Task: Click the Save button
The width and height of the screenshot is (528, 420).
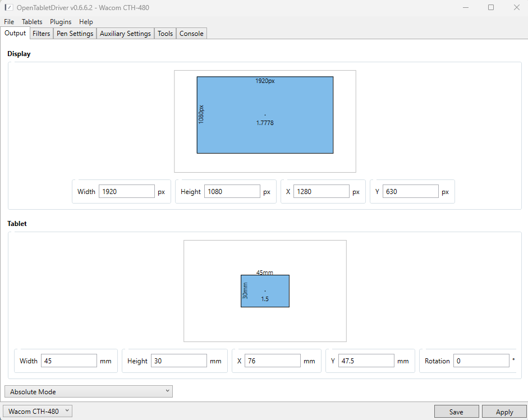Action: (456, 412)
